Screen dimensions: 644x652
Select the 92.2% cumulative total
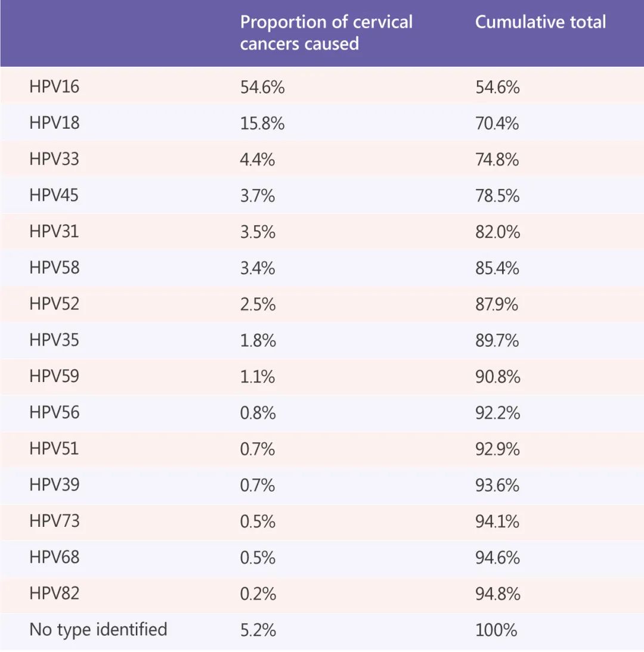click(497, 413)
